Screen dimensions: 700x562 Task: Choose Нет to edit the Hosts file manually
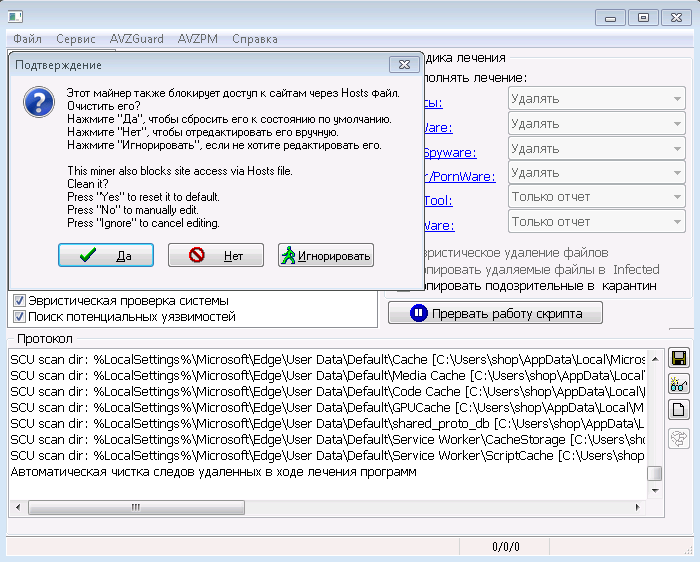[x=216, y=255]
